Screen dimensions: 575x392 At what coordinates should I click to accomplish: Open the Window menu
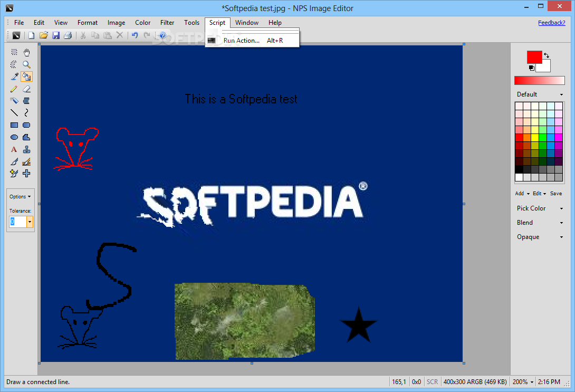[247, 22]
